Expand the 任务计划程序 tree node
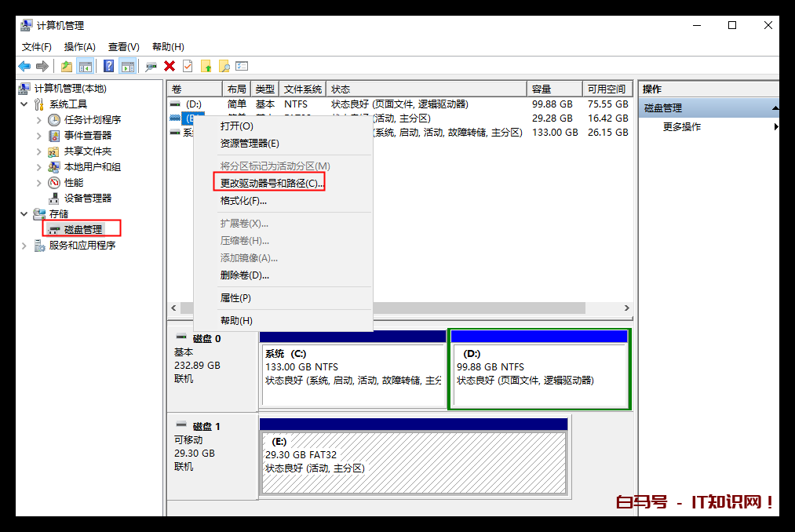The height and width of the screenshot is (532, 795). tap(39, 120)
